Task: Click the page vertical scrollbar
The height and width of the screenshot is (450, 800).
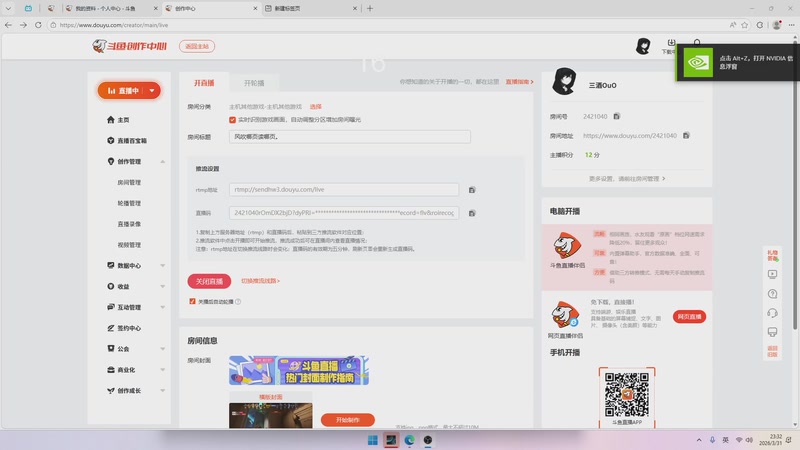Action: 795,184
